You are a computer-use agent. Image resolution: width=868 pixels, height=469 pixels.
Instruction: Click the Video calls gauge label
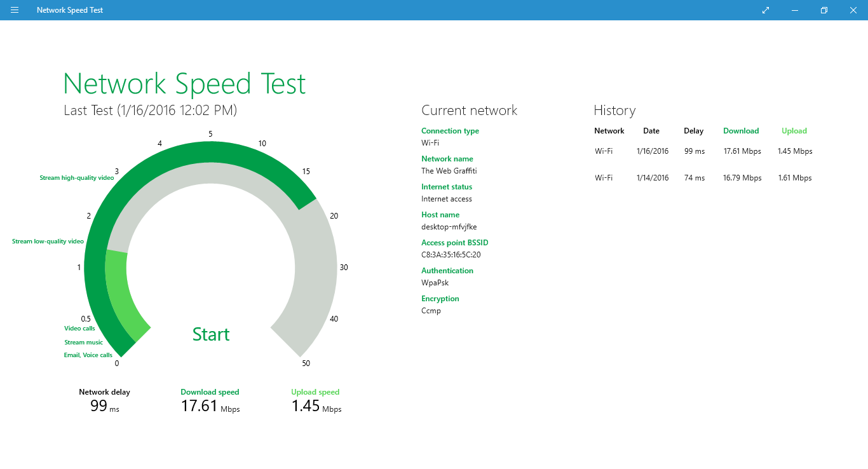coord(79,329)
